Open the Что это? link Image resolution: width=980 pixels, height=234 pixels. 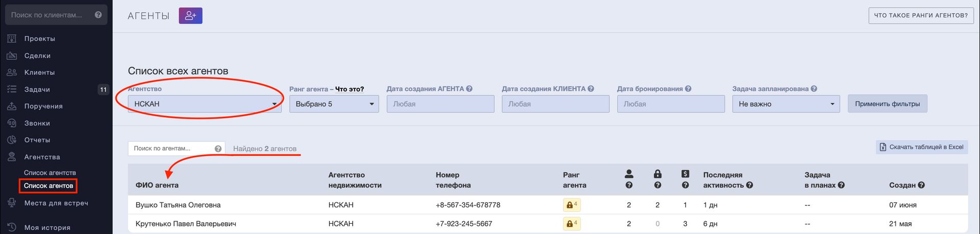click(350, 89)
